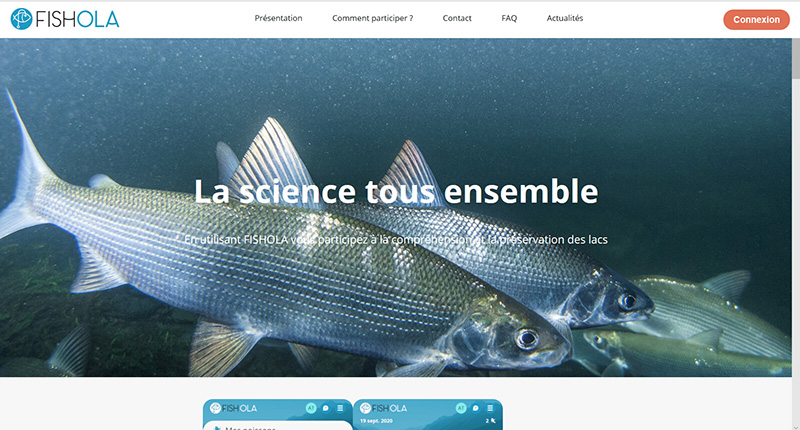Click the AT avatar in right app preview
800x430 pixels.
pyautogui.click(x=461, y=408)
